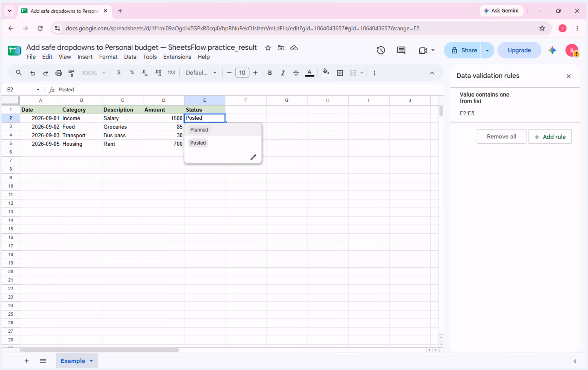Check cloud save status icon
Image resolution: width=588 pixels, height=370 pixels.
[294, 48]
